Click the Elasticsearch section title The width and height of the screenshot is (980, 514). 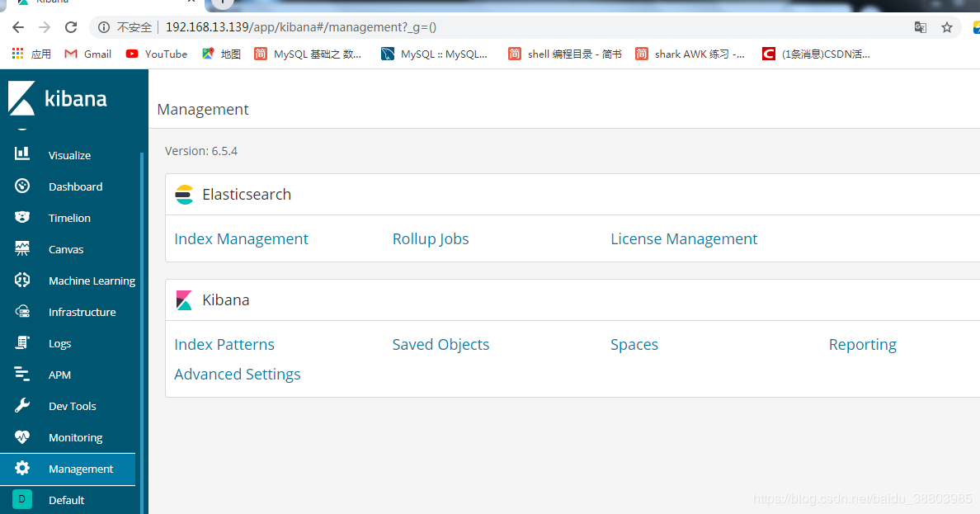click(247, 195)
